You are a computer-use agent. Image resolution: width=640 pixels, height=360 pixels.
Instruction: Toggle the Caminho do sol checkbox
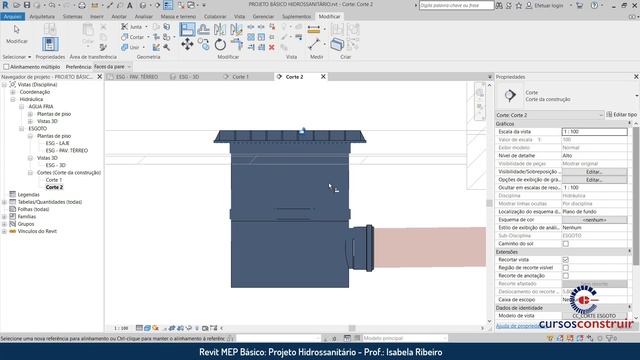pos(566,244)
